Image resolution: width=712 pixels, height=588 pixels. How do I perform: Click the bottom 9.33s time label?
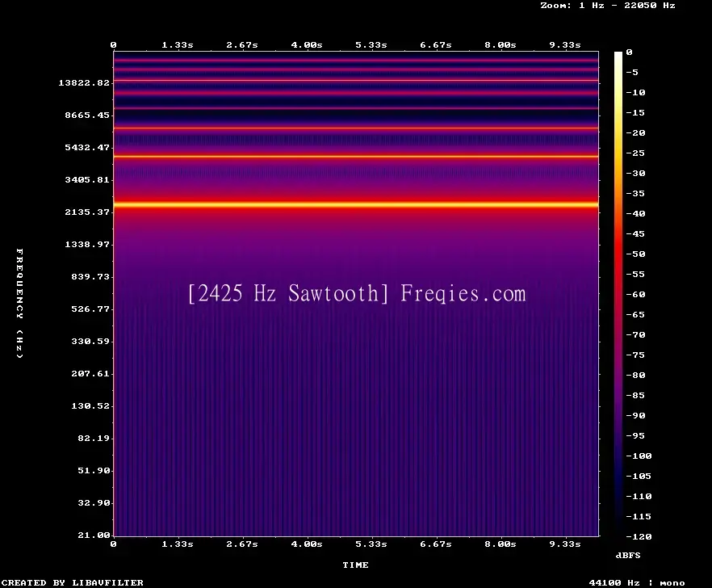point(565,544)
